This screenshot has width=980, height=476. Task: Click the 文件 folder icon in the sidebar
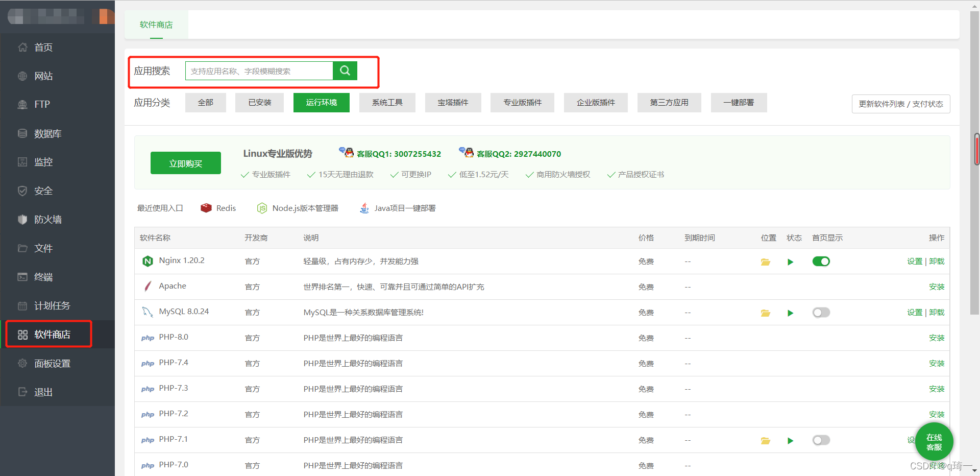click(x=22, y=248)
